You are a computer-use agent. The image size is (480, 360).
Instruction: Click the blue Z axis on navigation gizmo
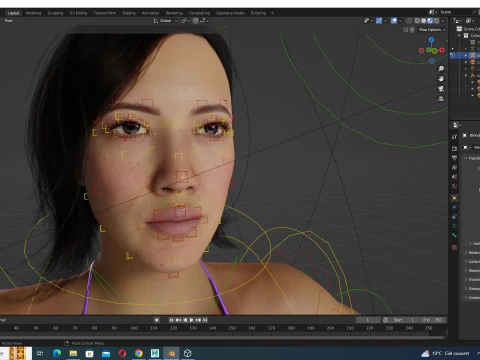[x=432, y=40]
